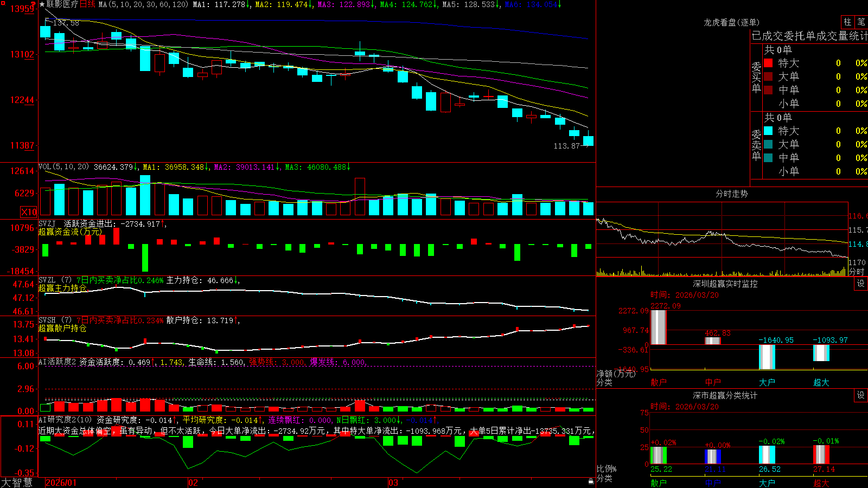Click bright red 特大 buy order swatch
Viewport: 868px width, 488px height.
pos(768,63)
